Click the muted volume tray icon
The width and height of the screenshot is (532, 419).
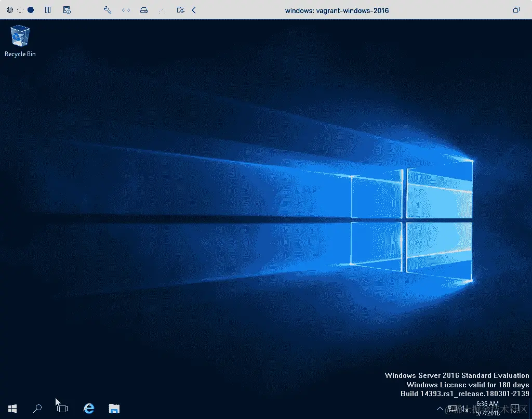coord(464,409)
